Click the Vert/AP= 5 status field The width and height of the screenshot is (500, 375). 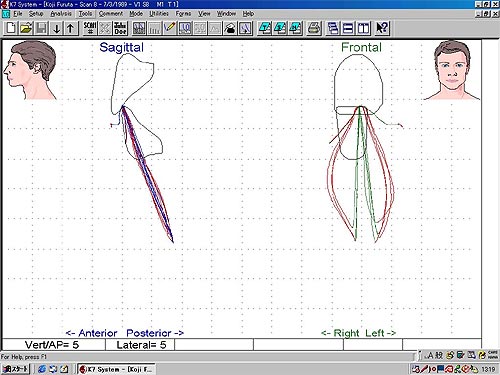[x=53, y=345]
